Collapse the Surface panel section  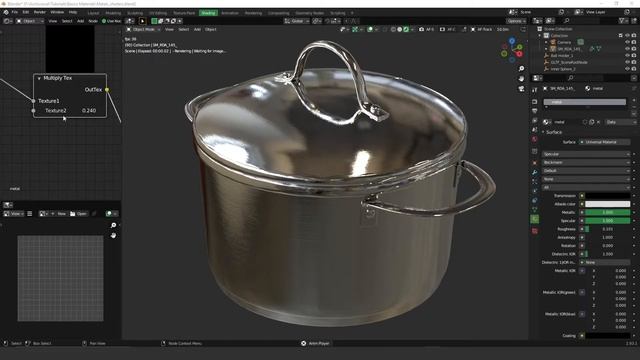(x=552, y=132)
